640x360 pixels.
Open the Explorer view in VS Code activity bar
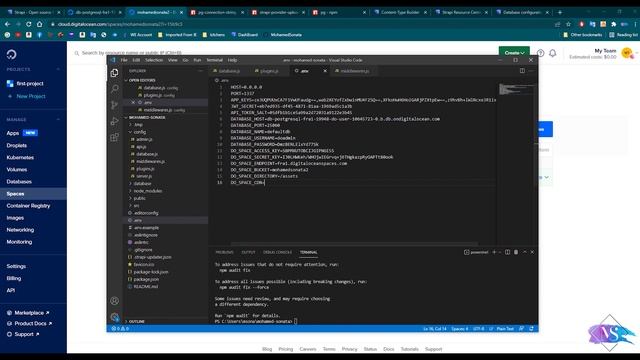point(115,73)
